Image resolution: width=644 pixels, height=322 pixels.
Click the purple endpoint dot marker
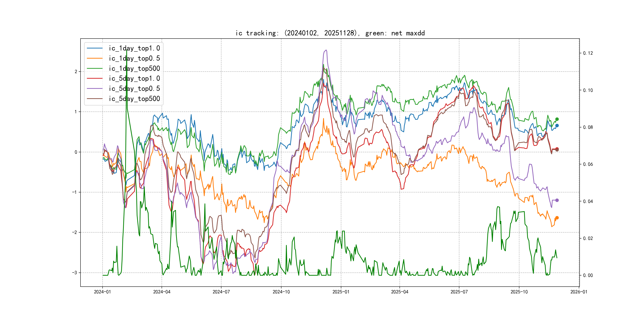point(557,200)
